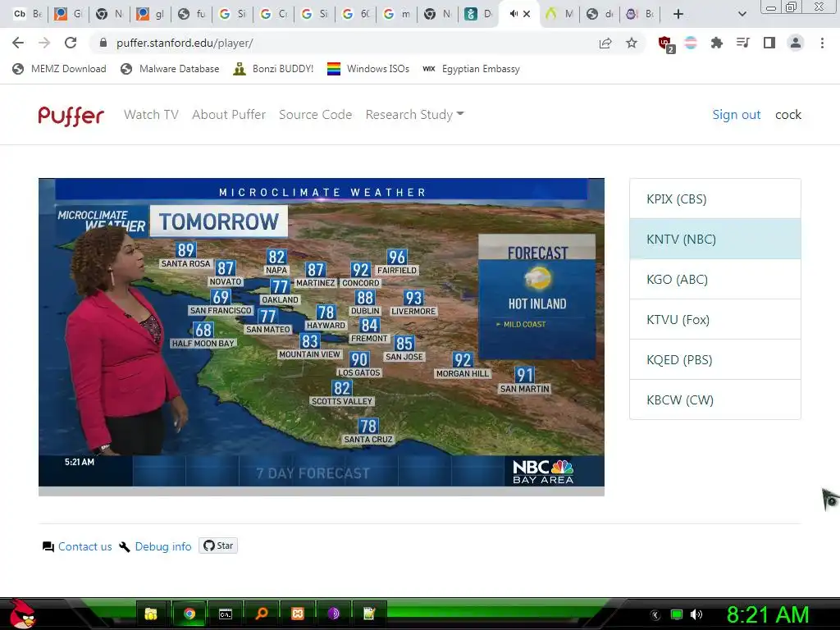
Task: Select the KQED (PBS) channel
Action: [x=715, y=359]
